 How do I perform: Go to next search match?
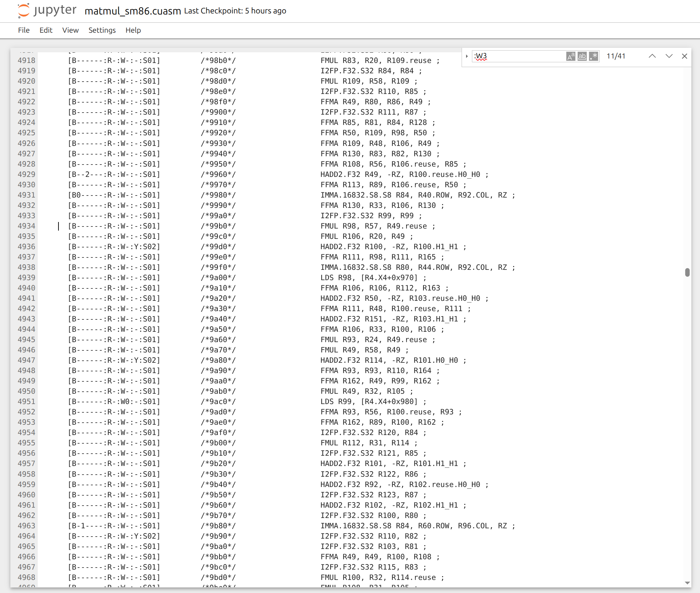tap(669, 56)
